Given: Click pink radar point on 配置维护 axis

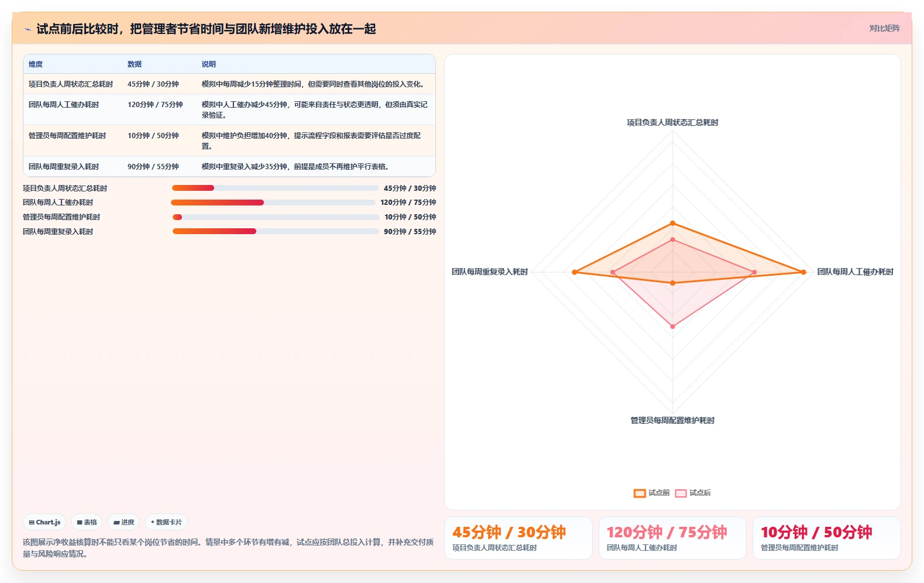Looking at the screenshot, I should click(x=672, y=327).
